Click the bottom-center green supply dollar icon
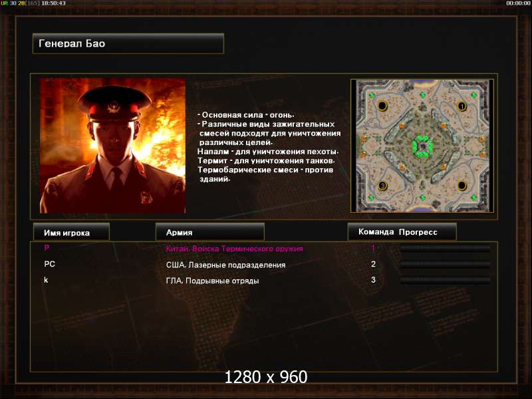 (x=423, y=197)
